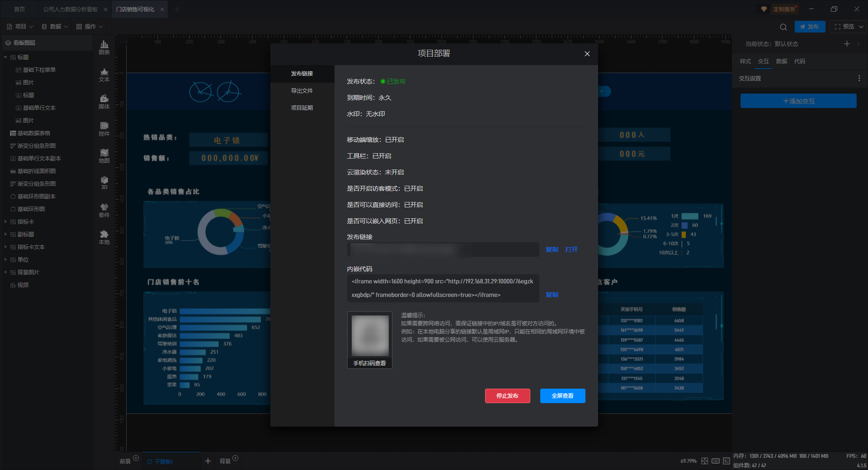Switch to the 样式 tab

[745, 61]
